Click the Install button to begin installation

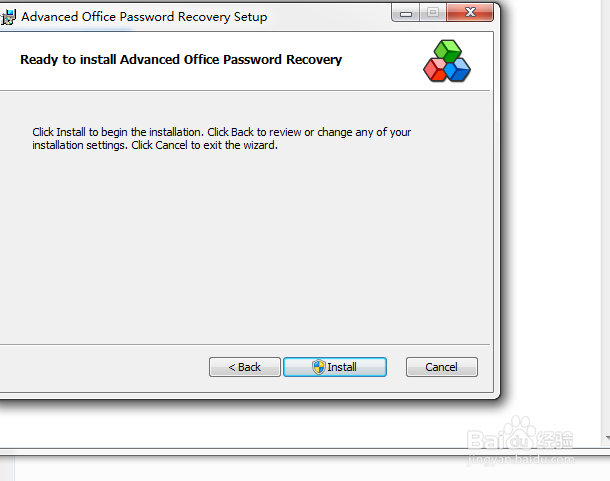(335, 367)
